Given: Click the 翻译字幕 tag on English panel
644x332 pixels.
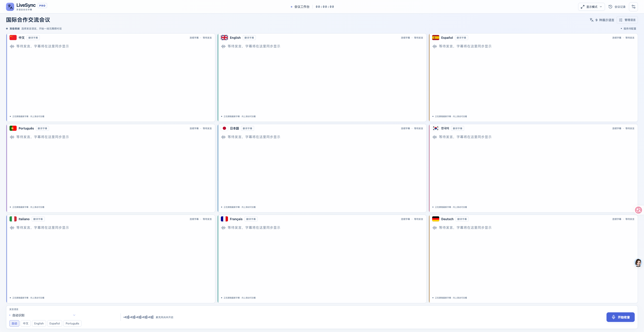Looking at the screenshot, I should tap(249, 38).
